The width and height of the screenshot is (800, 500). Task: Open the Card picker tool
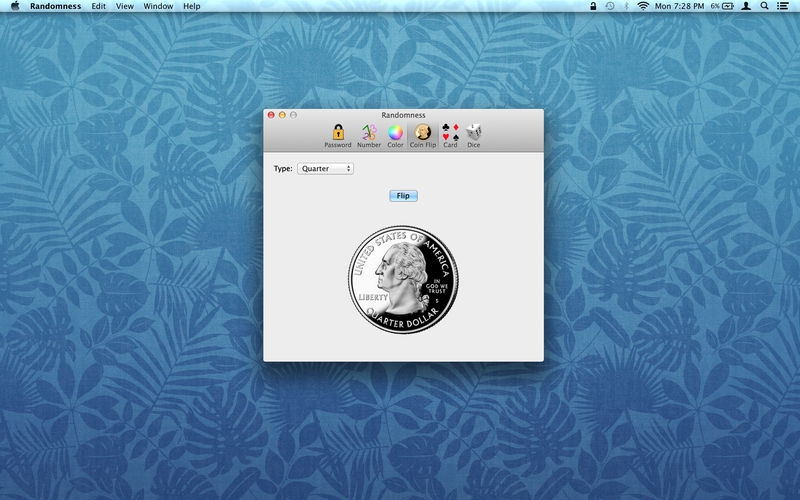pyautogui.click(x=450, y=136)
